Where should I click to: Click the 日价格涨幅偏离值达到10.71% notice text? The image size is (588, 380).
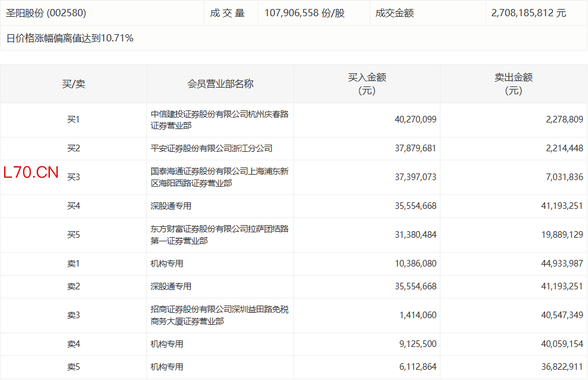(x=70, y=38)
